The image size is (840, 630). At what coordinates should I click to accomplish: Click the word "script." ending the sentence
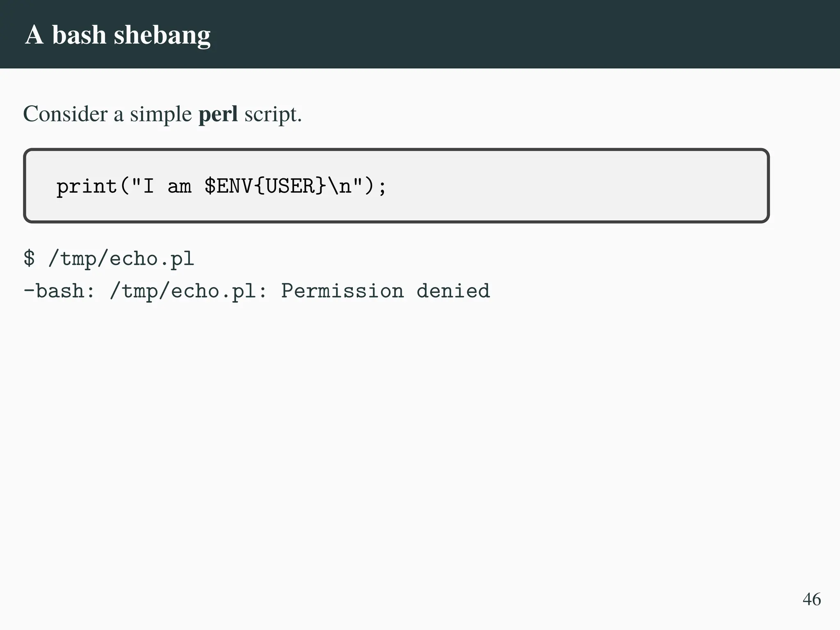coord(273,114)
